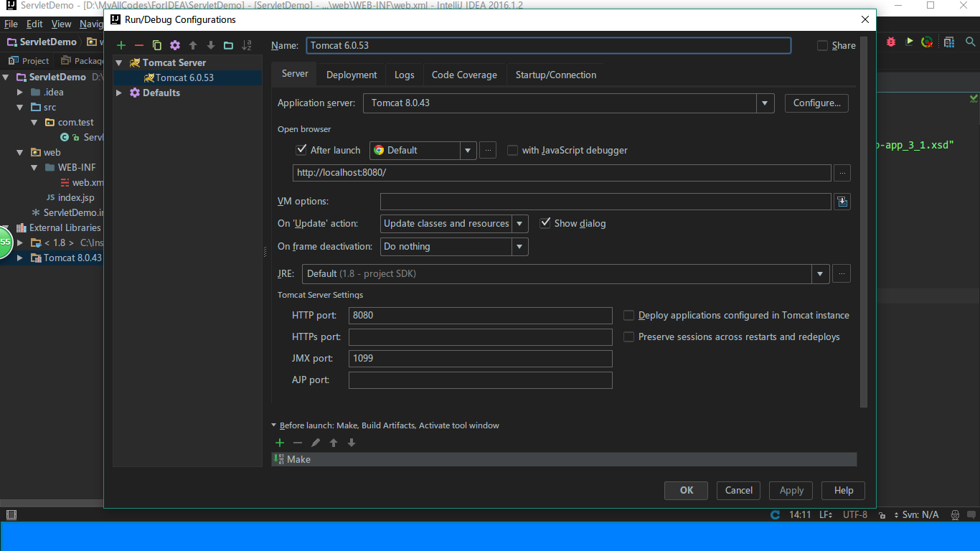Switch to the Deployment tab
980x551 pixels.
tap(352, 75)
